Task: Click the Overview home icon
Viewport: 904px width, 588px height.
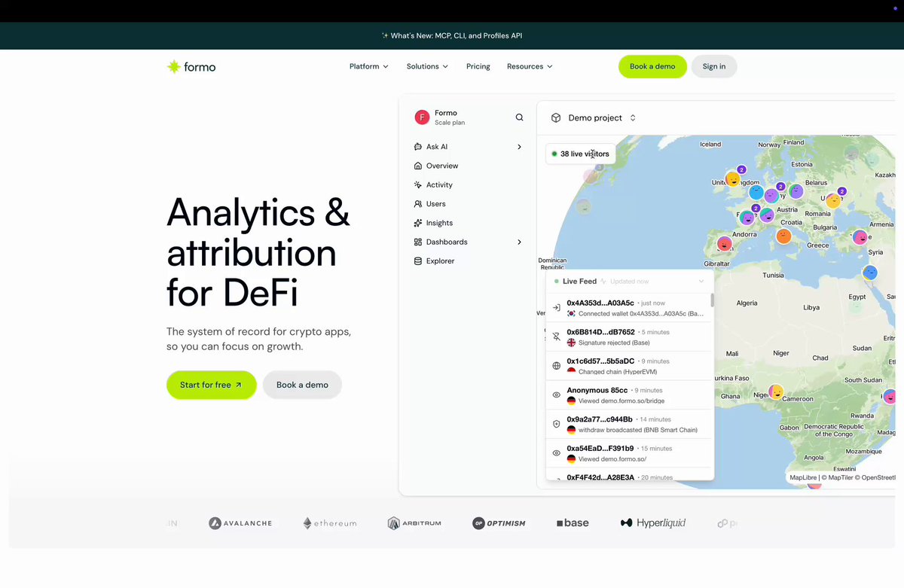Action: click(418, 166)
